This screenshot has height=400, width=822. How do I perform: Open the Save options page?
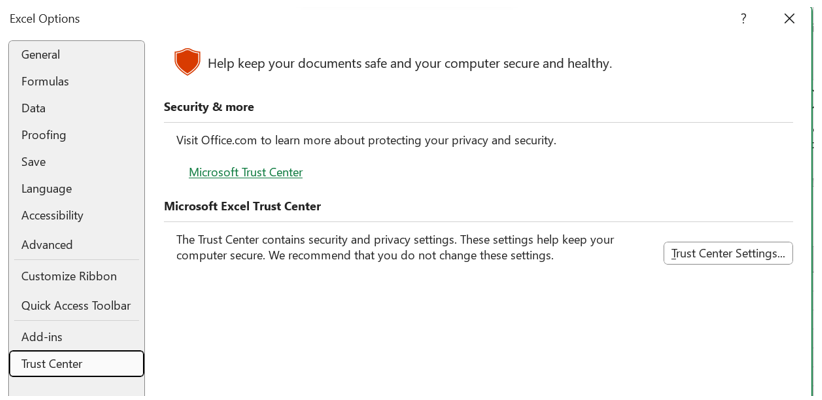tap(34, 162)
